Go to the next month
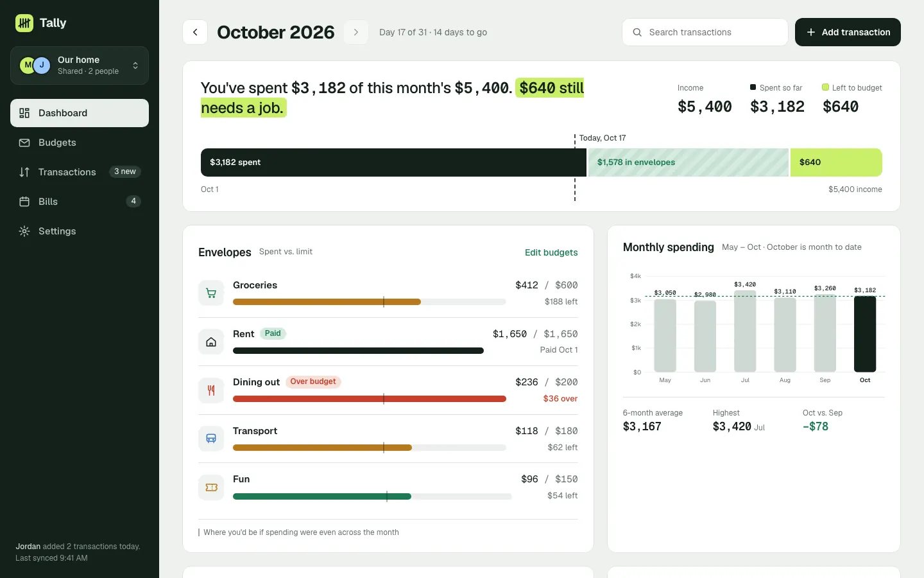The width and height of the screenshot is (924, 578). click(356, 32)
